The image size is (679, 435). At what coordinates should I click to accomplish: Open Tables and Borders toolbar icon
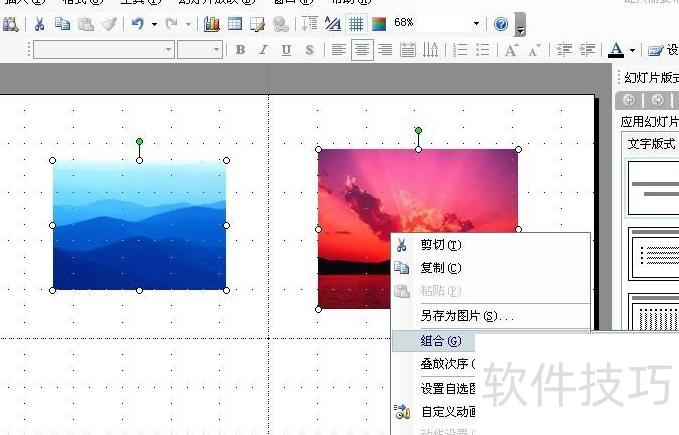click(x=258, y=24)
